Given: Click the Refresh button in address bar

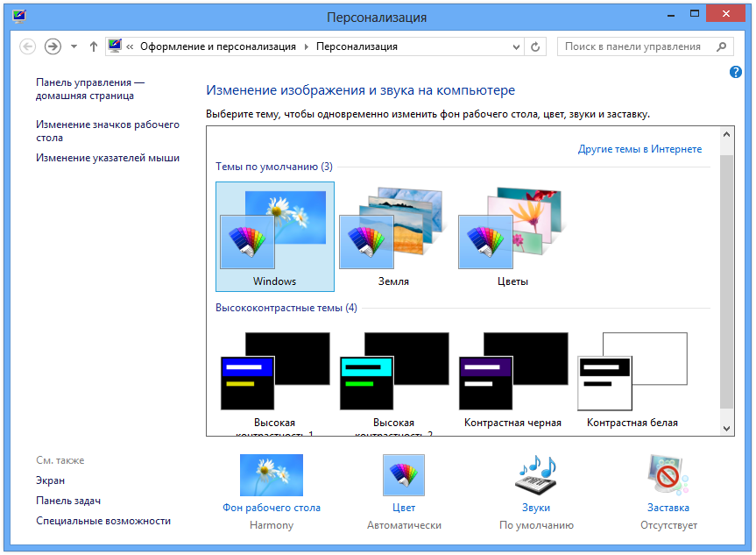Looking at the screenshot, I should pos(536,46).
